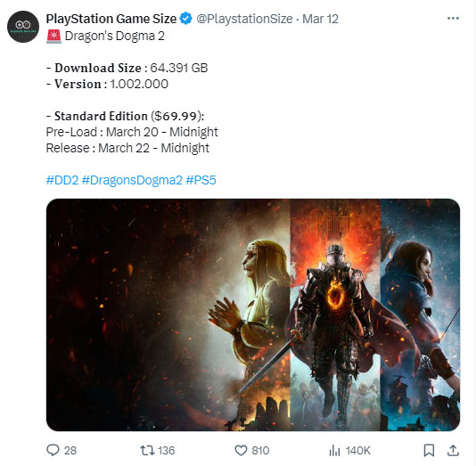Click the 140K views count

tap(358, 451)
